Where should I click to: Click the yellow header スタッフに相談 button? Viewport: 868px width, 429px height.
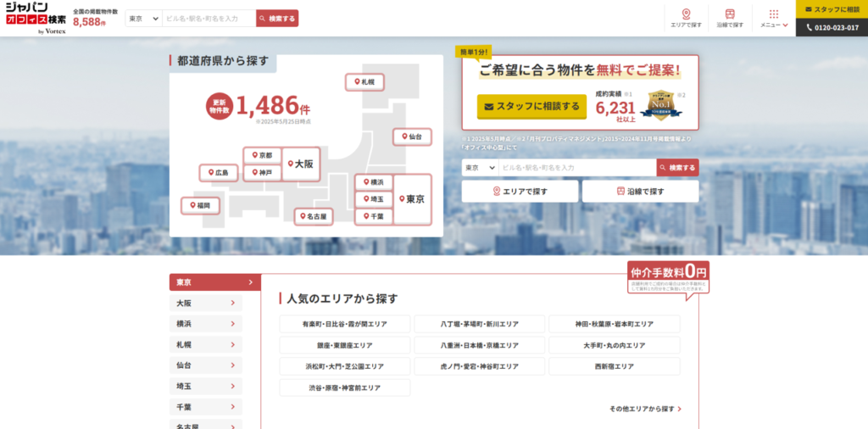tap(832, 8)
